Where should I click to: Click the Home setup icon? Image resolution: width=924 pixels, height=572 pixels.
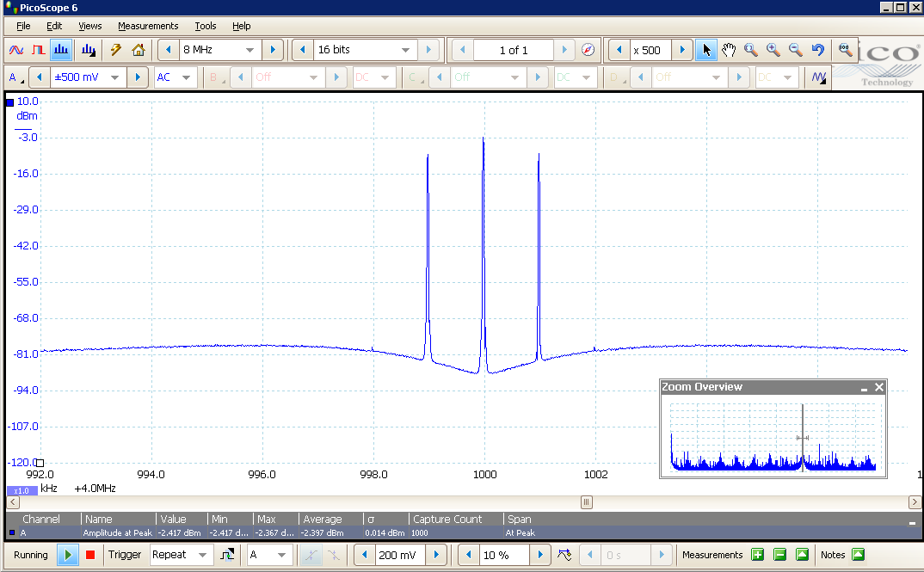pos(139,50)
